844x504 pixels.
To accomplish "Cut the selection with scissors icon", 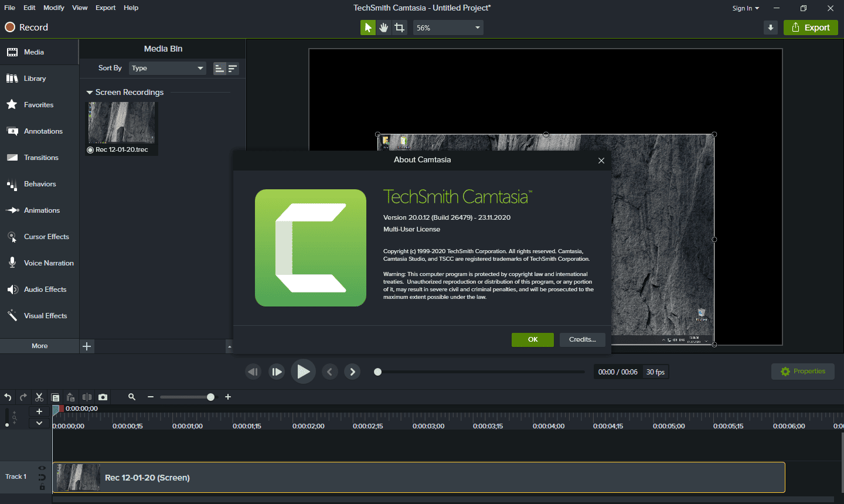I will tap(39, 397).
